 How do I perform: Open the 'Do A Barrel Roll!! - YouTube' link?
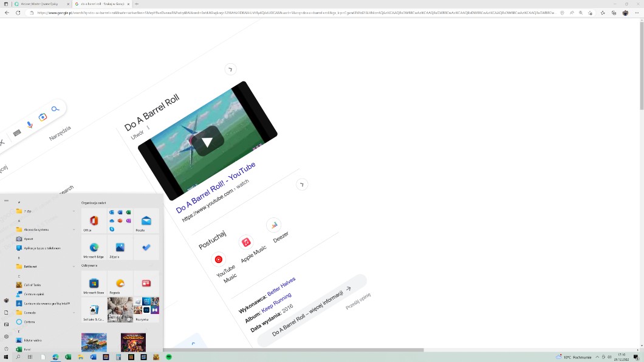[x=216, y=188]
